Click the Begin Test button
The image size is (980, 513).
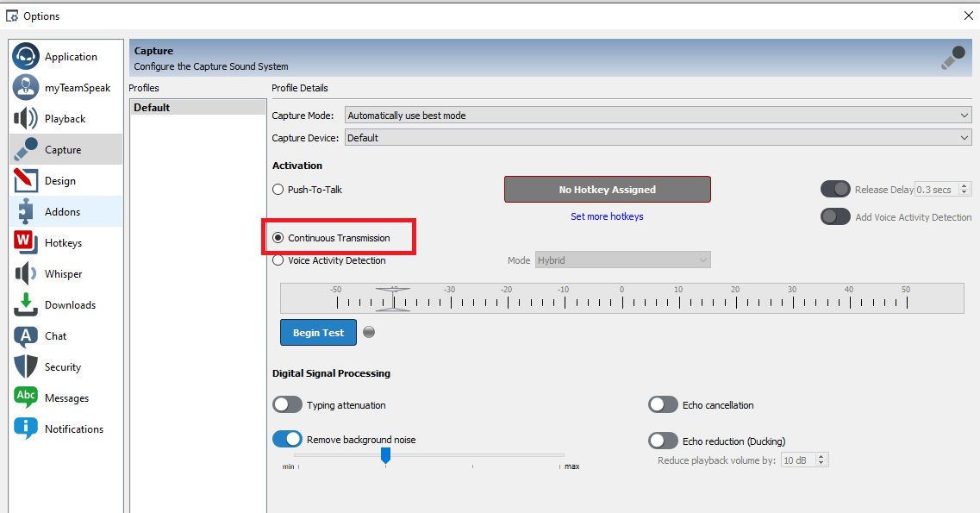[318, 333]
